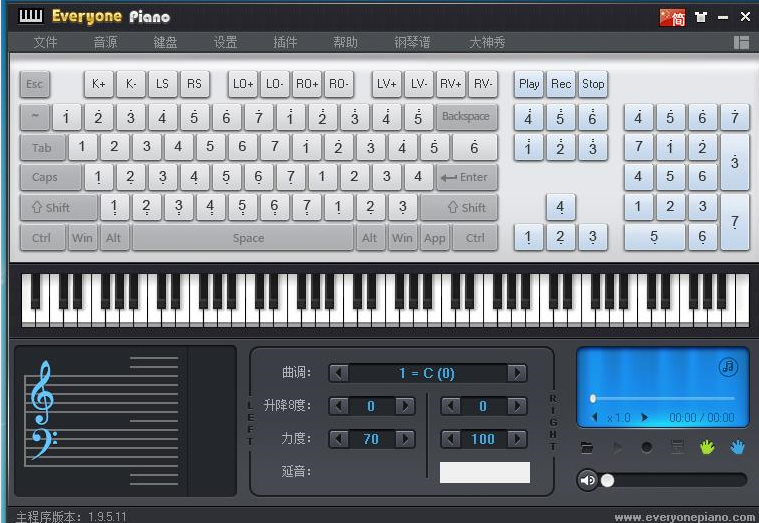Screen dimensions: 759x523
Task: Open the 钢琴谱 menu
Action: pos(412,43)
